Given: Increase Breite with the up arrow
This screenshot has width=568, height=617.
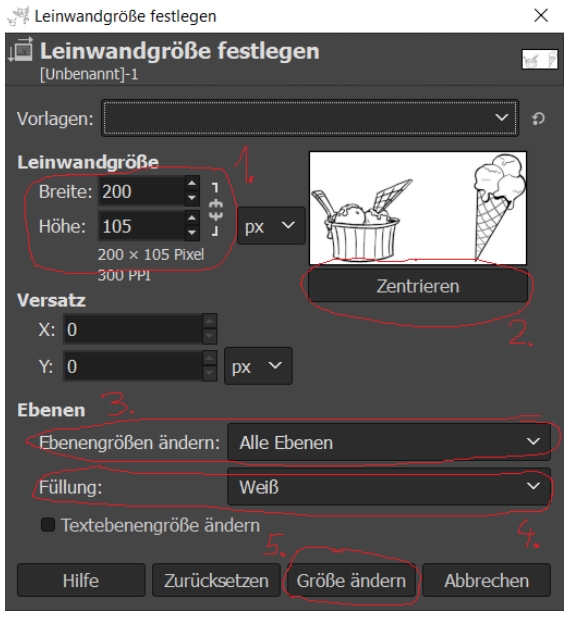Looking at the screenshot, I should (192, 183).
